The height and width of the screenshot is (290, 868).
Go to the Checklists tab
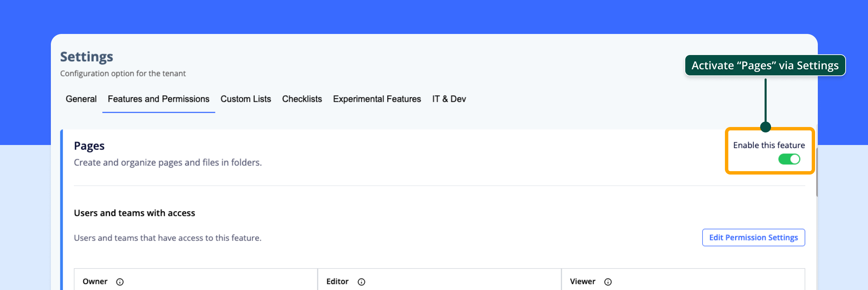302,99
